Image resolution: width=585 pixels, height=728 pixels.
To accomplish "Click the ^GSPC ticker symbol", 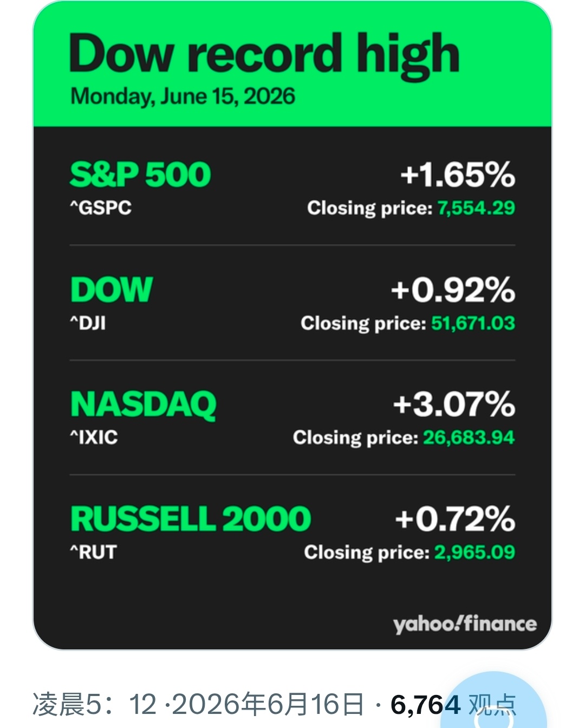I will (x=101, y=208).
